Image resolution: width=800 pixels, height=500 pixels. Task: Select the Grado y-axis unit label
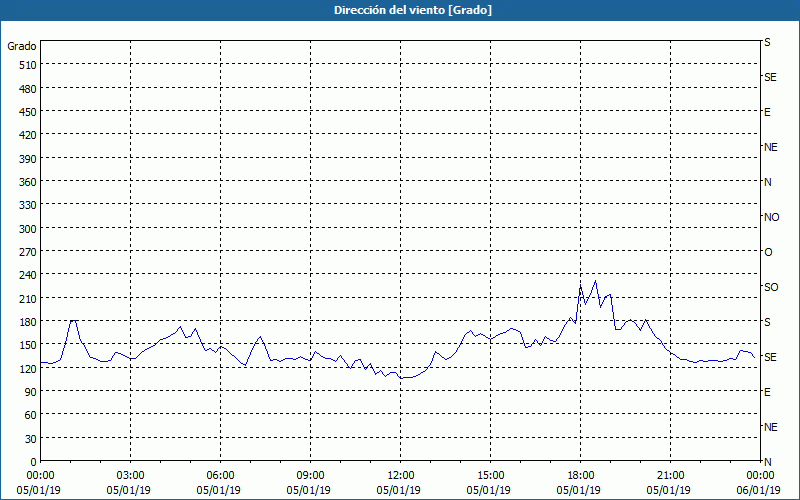pyautogui.click(x=22, y=46)
